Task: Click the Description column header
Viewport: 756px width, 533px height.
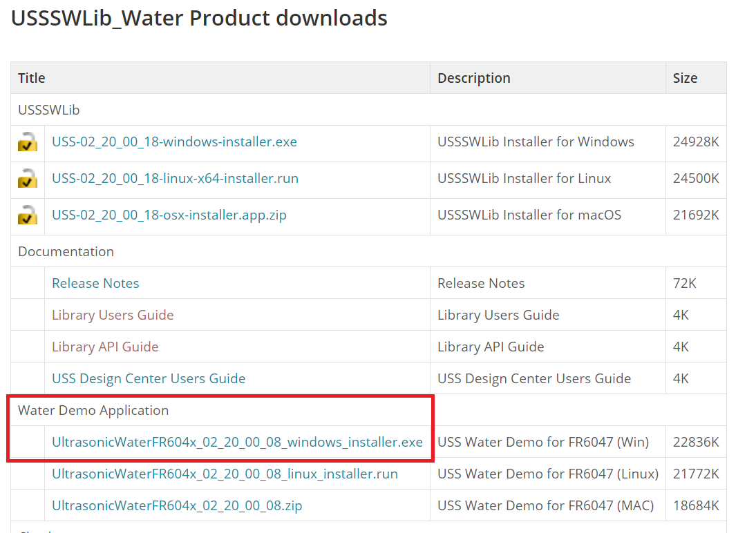Action: pos(474,78)
